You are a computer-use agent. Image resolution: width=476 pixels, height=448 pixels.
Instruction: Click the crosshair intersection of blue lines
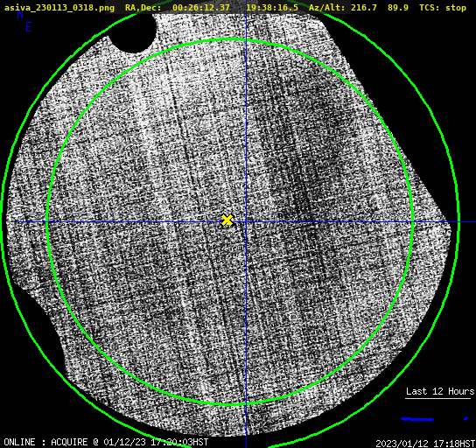pyautogui.click(x=246, y=222)
